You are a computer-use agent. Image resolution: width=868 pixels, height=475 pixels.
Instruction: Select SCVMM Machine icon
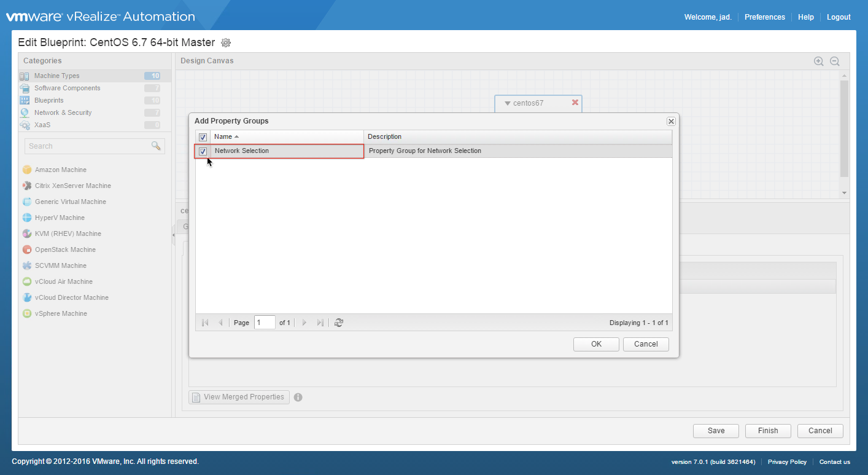(x=27, y=265)
